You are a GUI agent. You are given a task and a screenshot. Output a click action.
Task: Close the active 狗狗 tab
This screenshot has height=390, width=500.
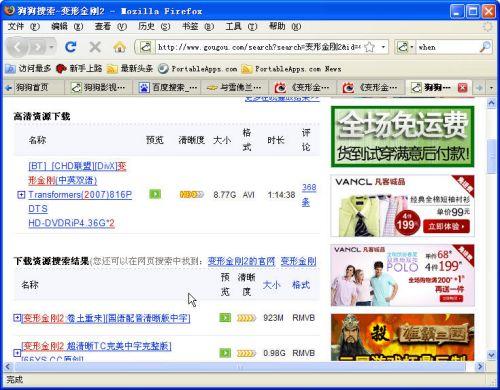[462, 88]
